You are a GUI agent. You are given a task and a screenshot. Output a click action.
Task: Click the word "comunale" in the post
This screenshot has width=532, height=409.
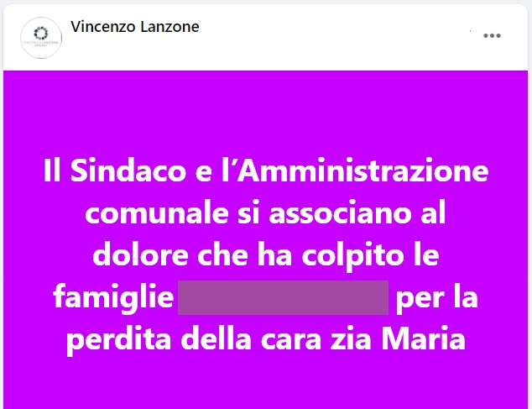pos(157,213)
